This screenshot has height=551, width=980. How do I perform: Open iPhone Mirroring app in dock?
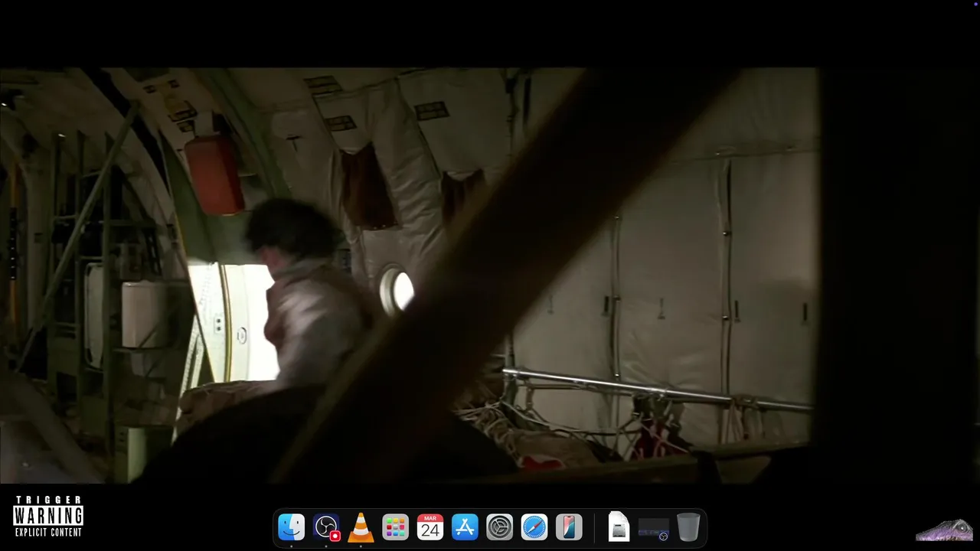point(569,527)
